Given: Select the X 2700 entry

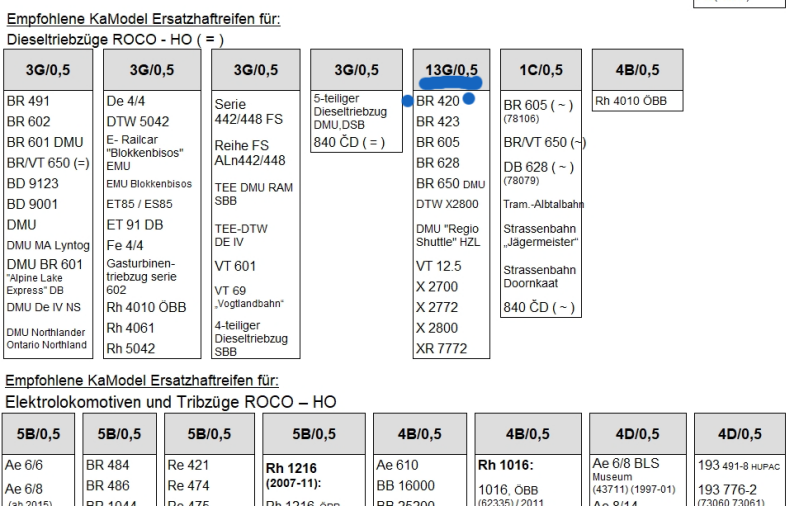Looking at the screenshot, I should (437, 287).
